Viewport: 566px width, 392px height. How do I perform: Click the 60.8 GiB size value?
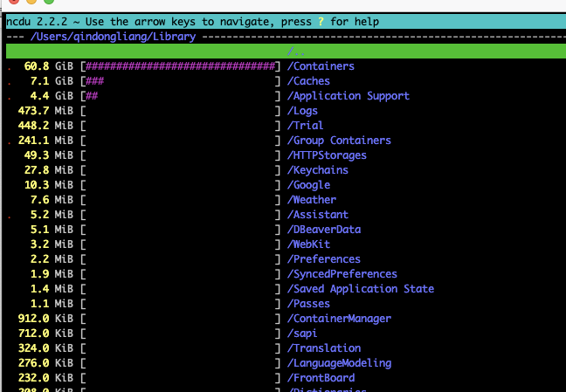point(48,66)
